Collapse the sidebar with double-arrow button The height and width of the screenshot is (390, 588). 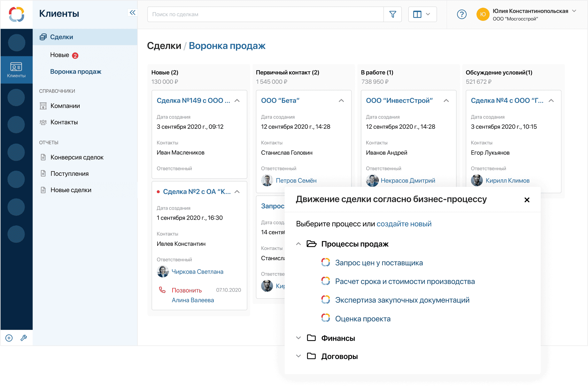[132, 12]
